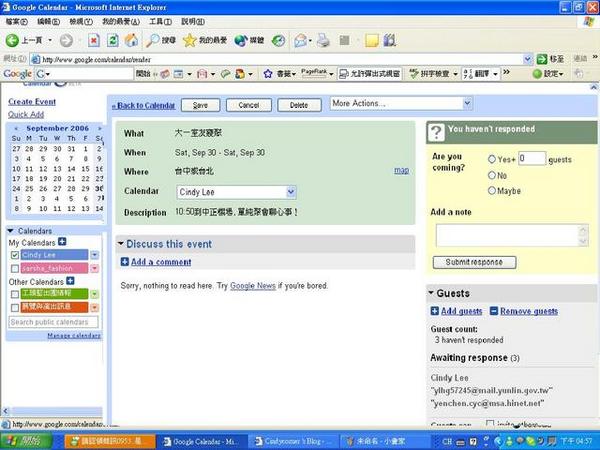Image resolution: width=600 pixels, height=450 pixels.
Task: Select the No radio button
Action: click(x=492, y=175)
